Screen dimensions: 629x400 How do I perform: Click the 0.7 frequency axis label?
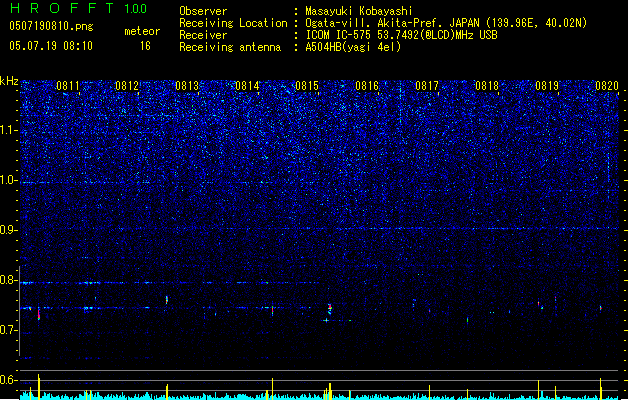point(9,330)
